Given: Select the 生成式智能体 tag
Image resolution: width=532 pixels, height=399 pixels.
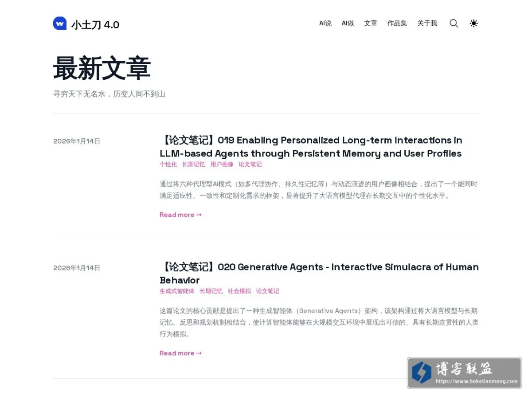Looking at the screenshot, I should [177, 291].
